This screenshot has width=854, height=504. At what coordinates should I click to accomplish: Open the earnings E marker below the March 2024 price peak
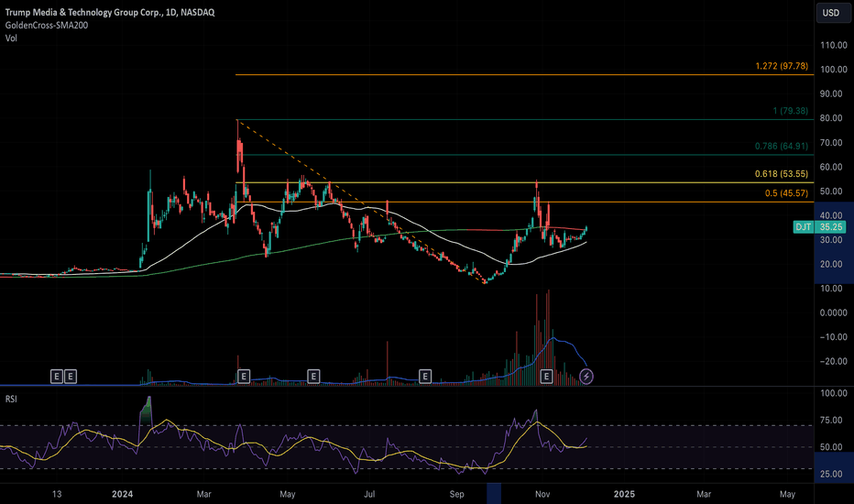click(x=244, y=376)
